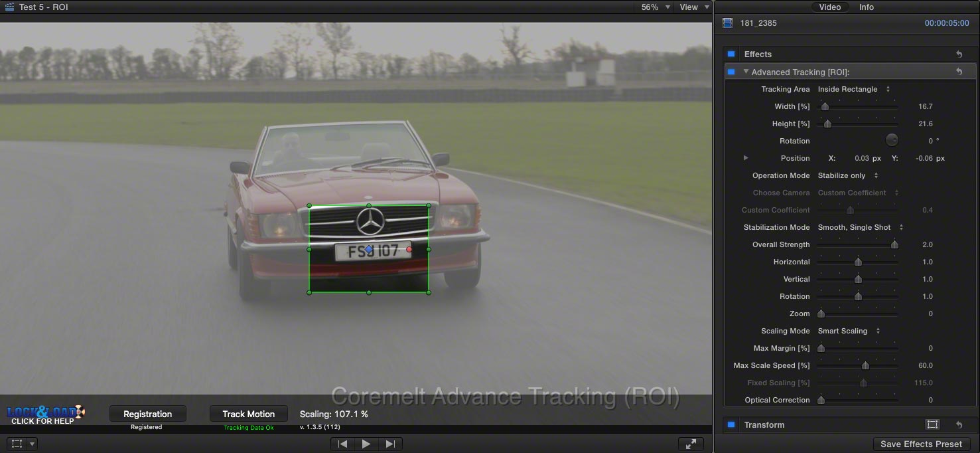
Task: Open the Tracking Area dropdown showing Inside Rectangle
Action: (x=854, y=89)
